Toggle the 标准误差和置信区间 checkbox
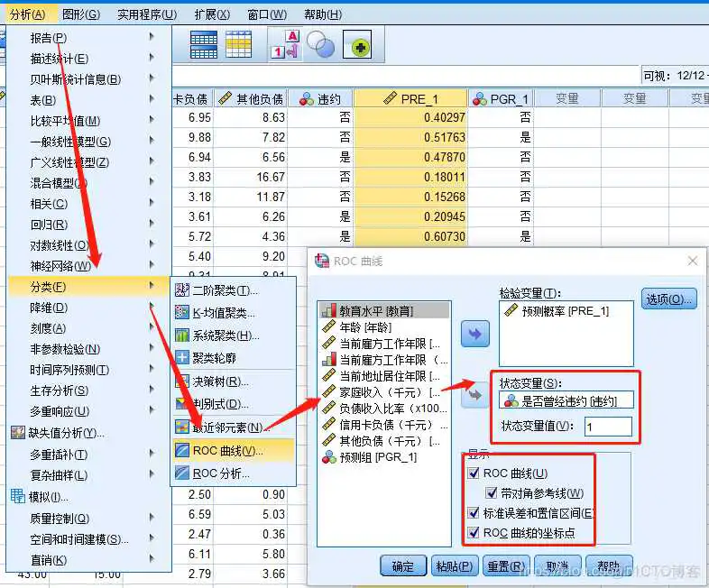Image resolution: width=709 pixels, height=588 pixels. [474, 513]
